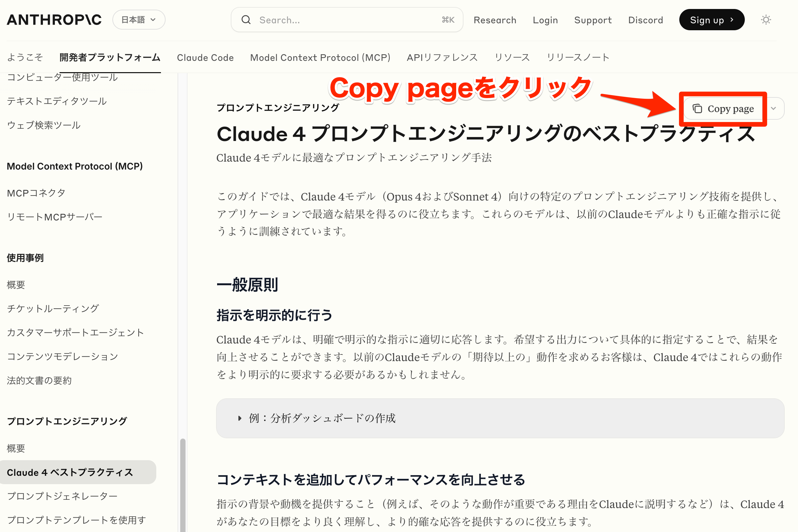Select the 開発者プラットフォーム tab
798x532 pixels.
point(110,57)
